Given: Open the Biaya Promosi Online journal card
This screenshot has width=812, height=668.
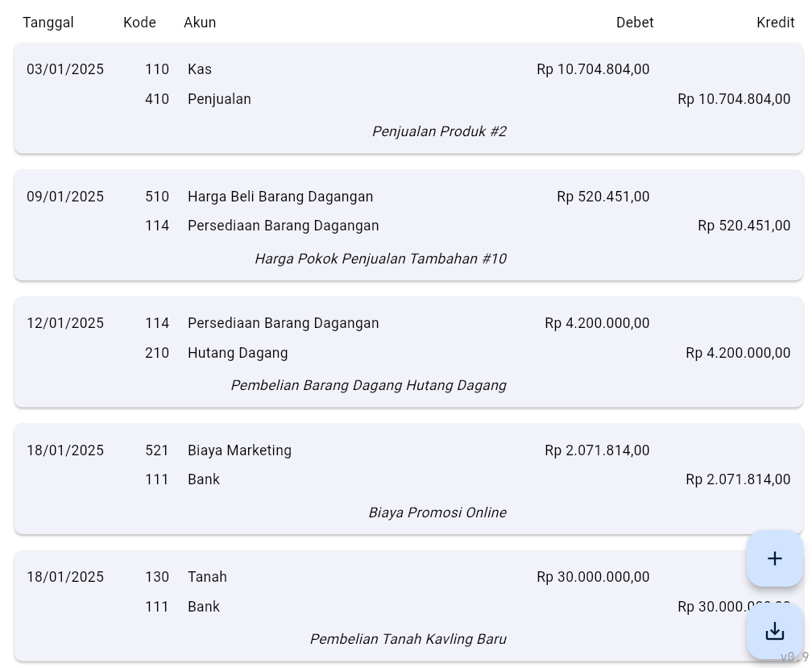Looking at the screenshot, I should (437, 512).
